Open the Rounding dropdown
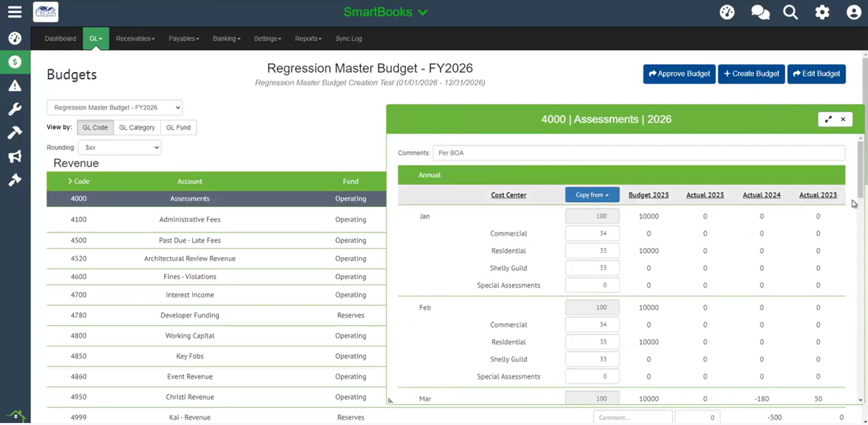 [120, 148]
